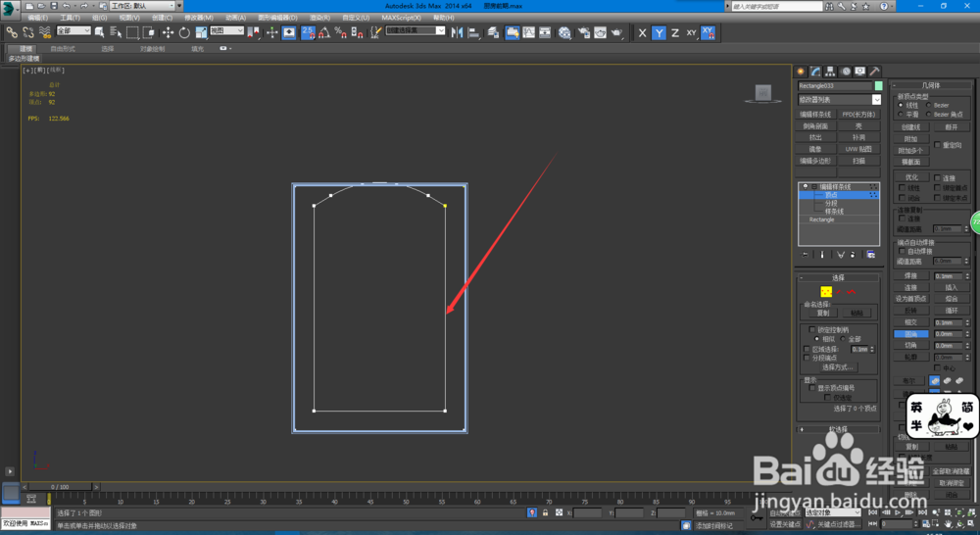Open the MAXScript(X) menu

coord(401,18)
